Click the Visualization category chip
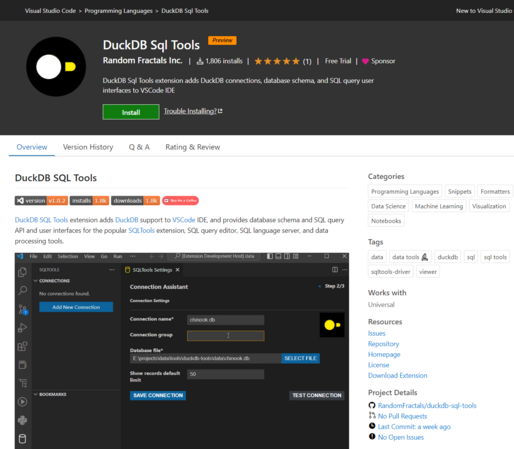The width and height of the screenshot is (514, 449). [489, 206]
